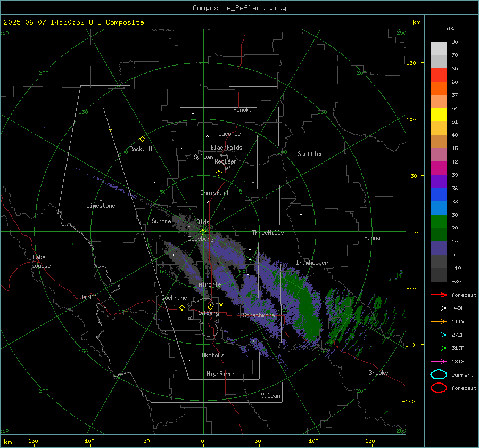479x448 pixels.
Task: Select the Innisfail label
Action: [x=214, y=193]
